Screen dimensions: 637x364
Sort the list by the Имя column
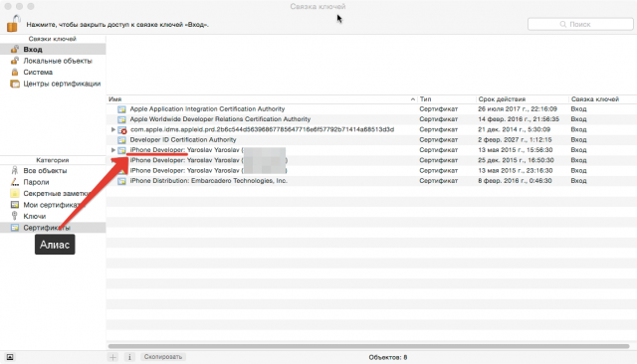[262, 99]
